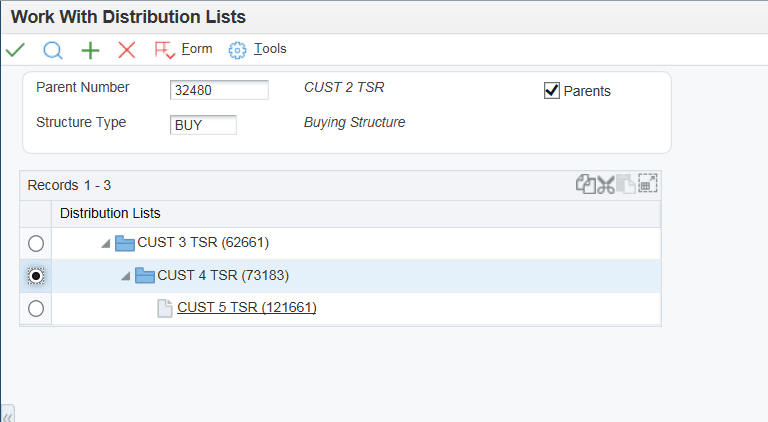The width and height of the screenshot is (768, 422).
Task: Select the CUST 3 TSR row radio button
Action: point(36,243)
